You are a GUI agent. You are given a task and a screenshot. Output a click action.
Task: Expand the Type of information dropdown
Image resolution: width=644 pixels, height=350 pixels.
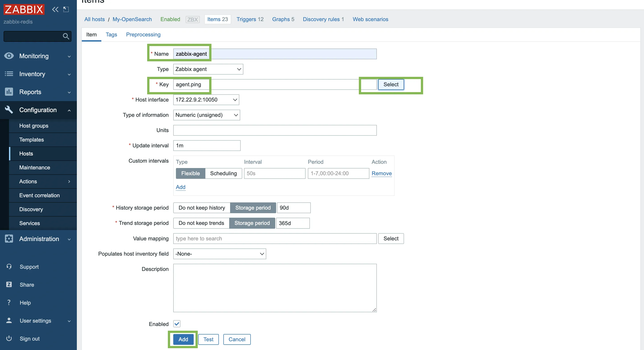pyautogui.click(x=207, y=115)
